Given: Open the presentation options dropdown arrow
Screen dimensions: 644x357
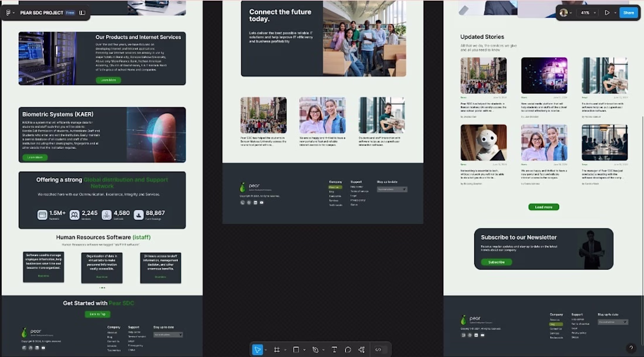Looking at the screenshot, I should coord(615,13).
